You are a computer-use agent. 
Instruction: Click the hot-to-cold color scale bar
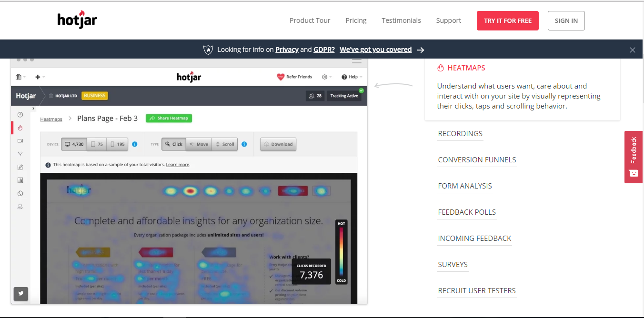[x=341, y=251]
